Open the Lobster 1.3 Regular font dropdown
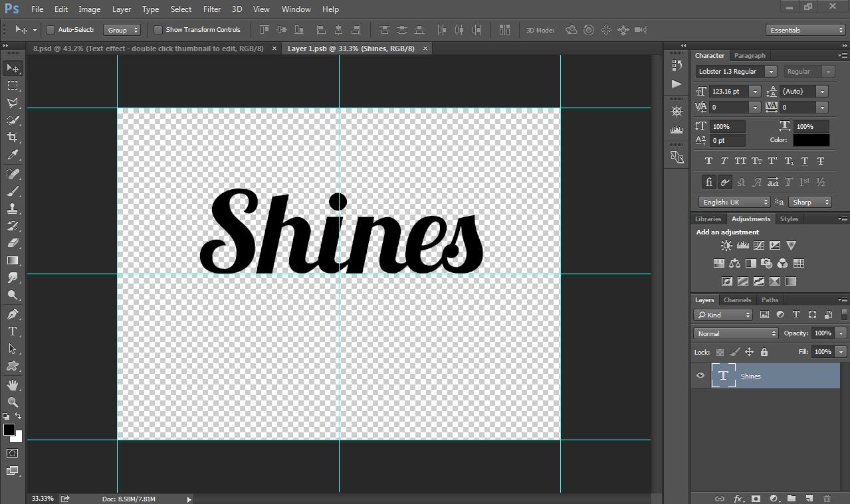This screenshot has height=504, width=850. coord(770,71)
